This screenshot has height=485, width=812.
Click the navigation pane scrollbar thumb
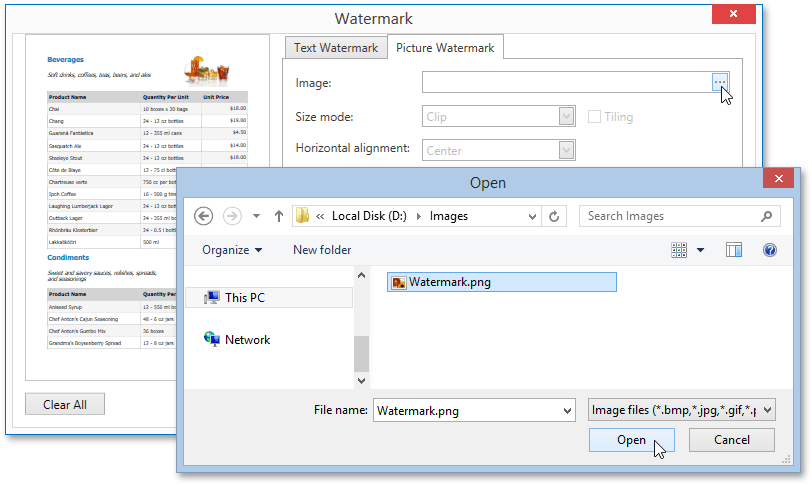coord(361,354)
